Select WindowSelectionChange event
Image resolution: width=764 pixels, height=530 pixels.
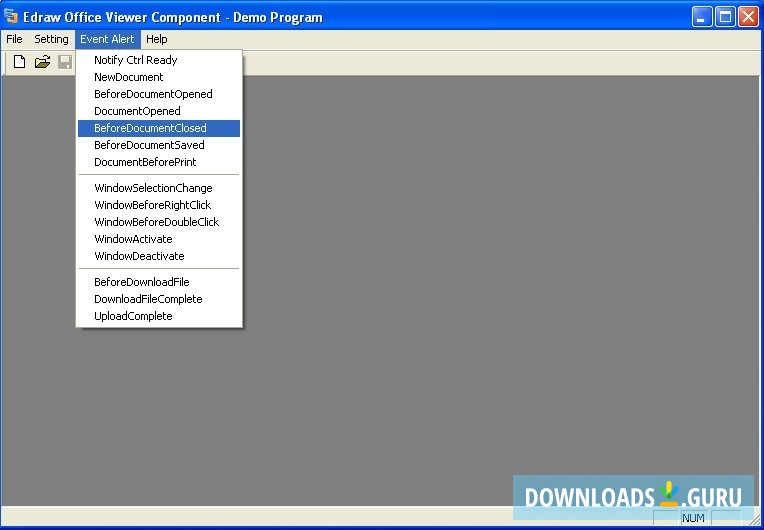click(159, 189)
